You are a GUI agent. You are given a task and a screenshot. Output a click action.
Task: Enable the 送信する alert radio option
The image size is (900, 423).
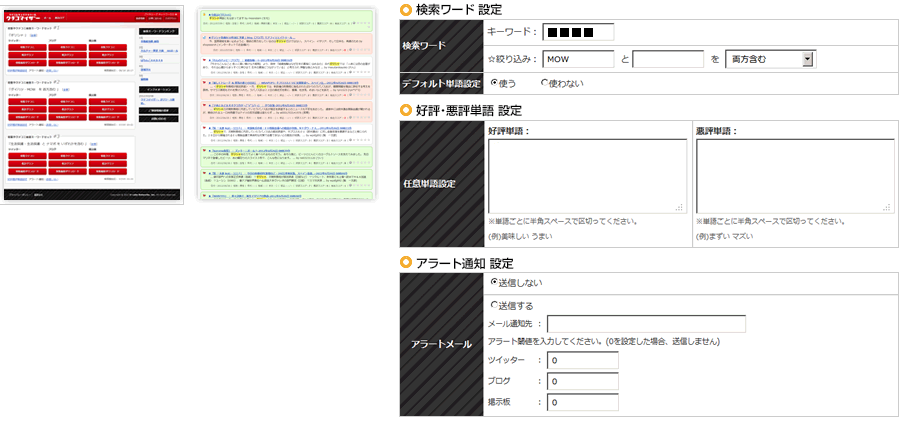click(x=493, y=305)
